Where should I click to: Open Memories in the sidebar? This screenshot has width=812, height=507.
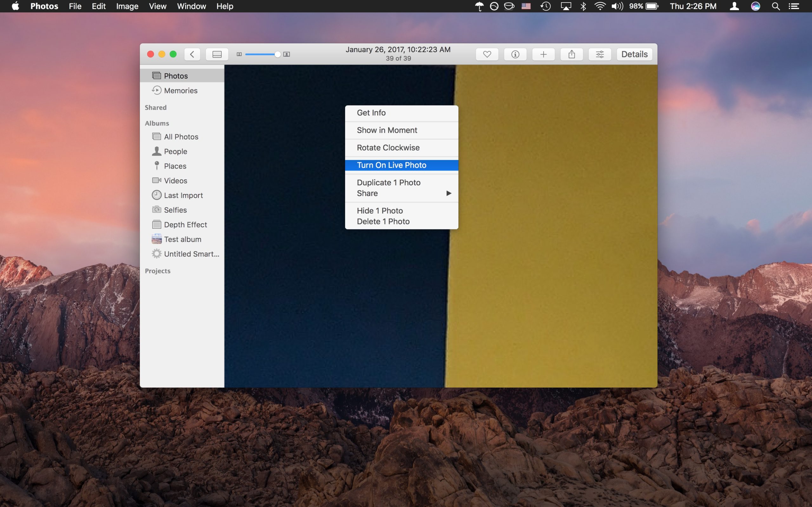point(180,91)
